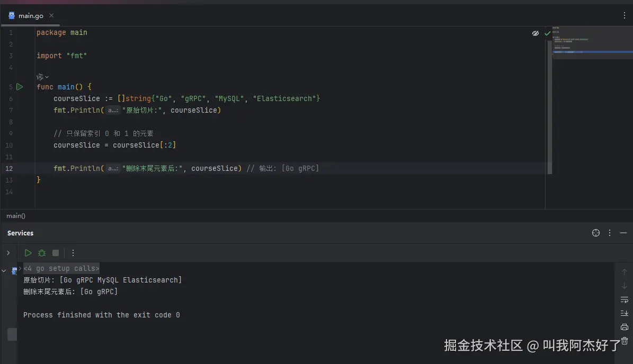The height and width of the screenshot is (364, 633).
Task: Collapse the Go service tree node
Action: [4, 270]
